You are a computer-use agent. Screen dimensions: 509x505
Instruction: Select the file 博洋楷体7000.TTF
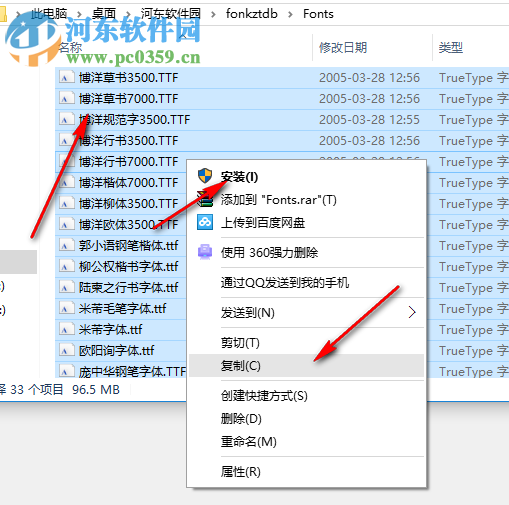click(128, 183)
